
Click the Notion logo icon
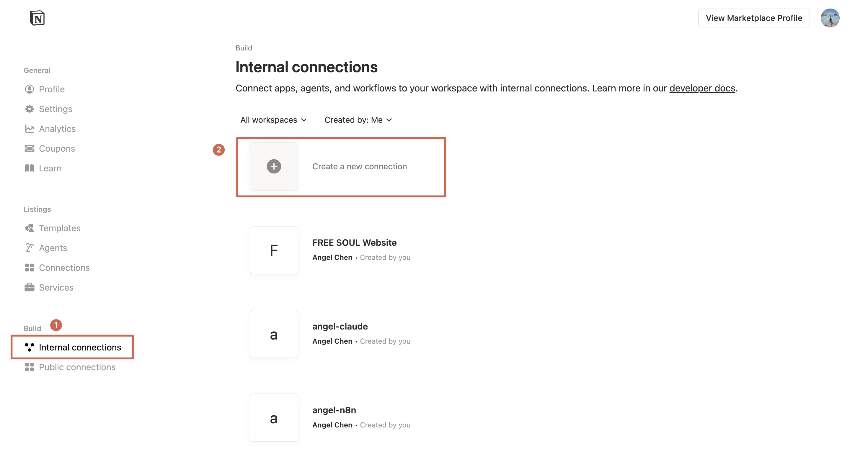[x=37, y=18]
